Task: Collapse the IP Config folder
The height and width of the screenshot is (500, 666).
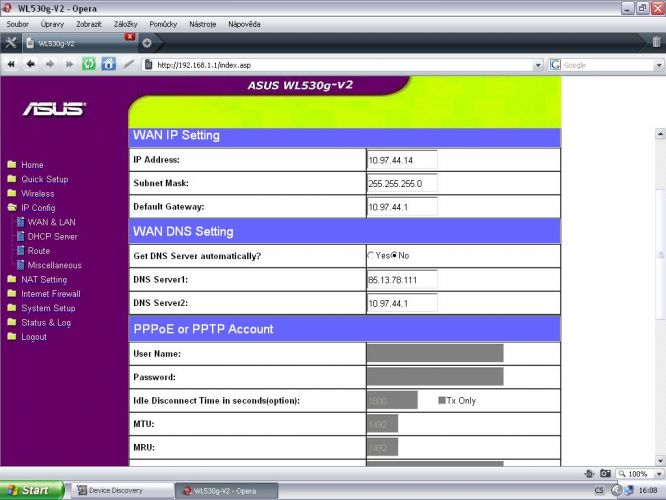Action: [x=12, y=208]
